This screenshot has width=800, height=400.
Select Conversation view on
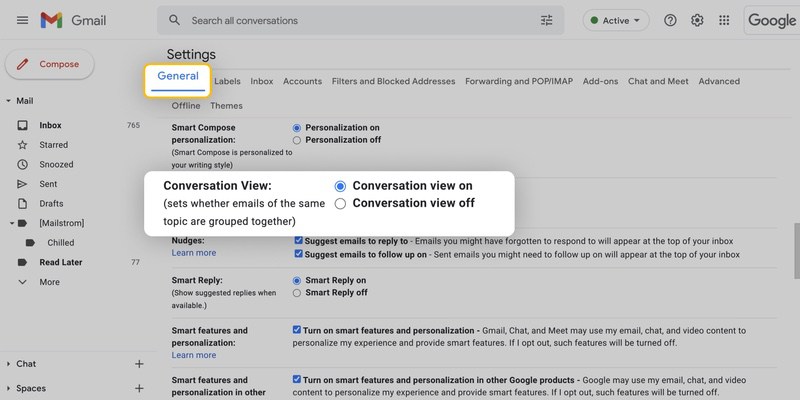pos(340,186)
